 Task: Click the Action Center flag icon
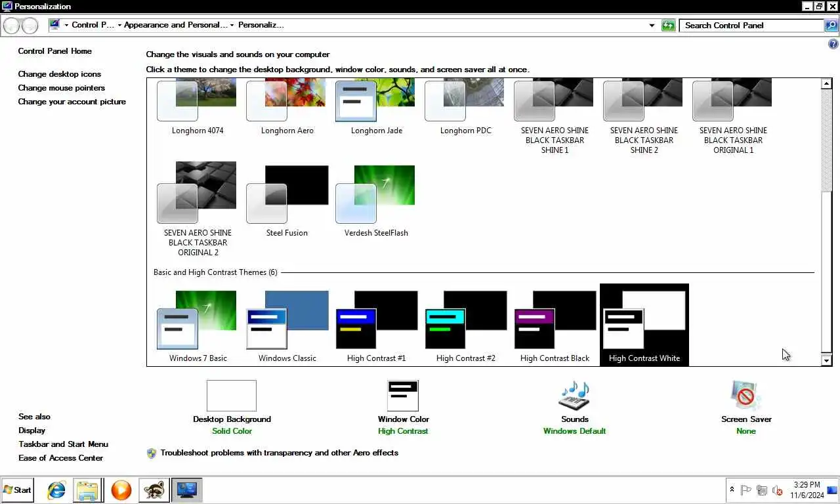click(x=746, y=490)
